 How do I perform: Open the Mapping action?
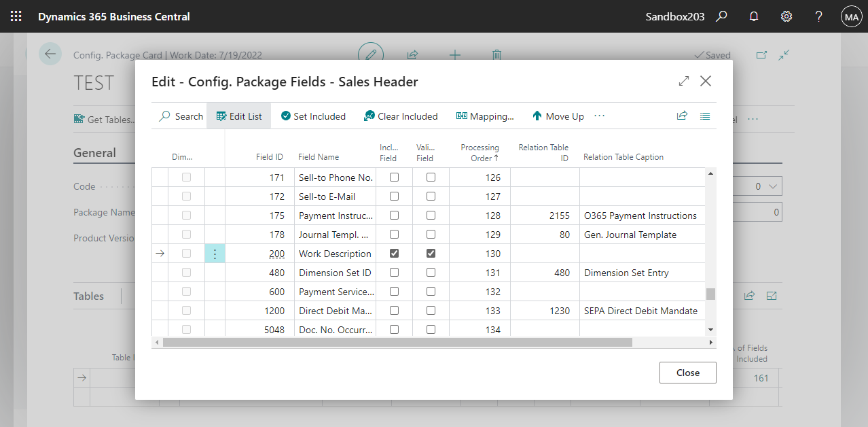[485, 116]
